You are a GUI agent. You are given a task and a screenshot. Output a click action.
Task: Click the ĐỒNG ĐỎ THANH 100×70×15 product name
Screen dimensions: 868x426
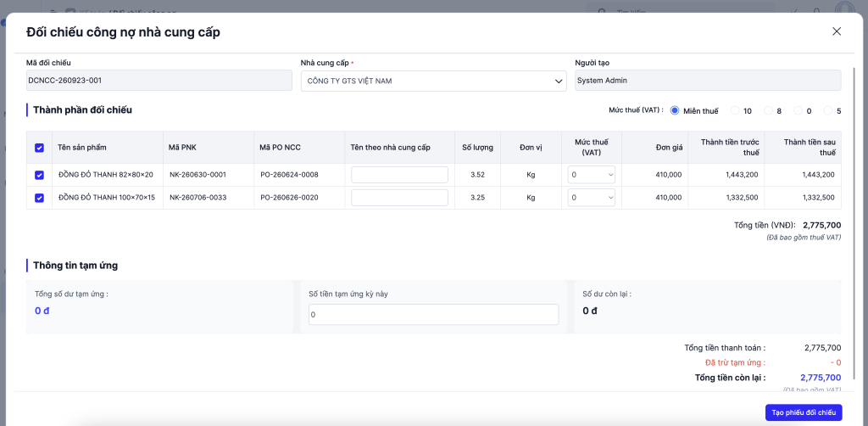pos(107,197)
